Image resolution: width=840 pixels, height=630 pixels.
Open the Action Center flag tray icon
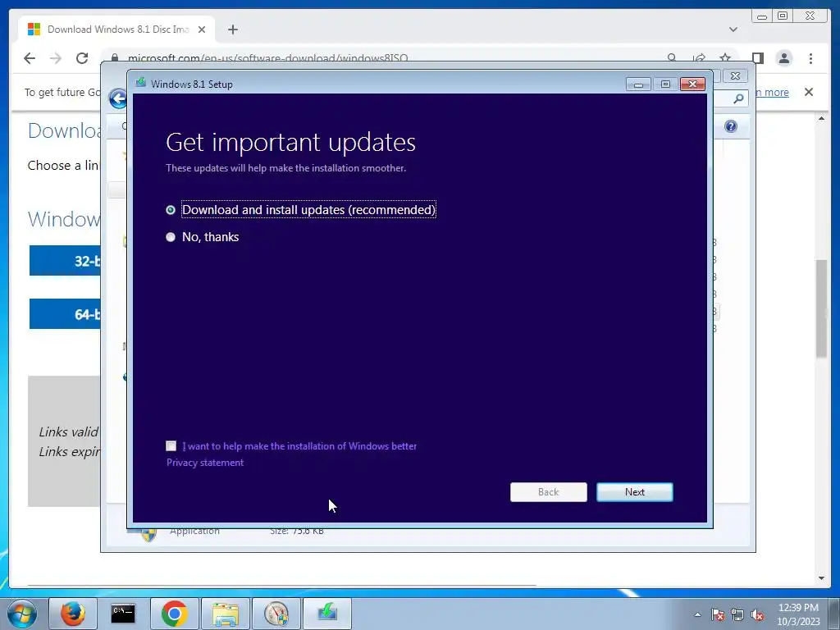[717, 614]
